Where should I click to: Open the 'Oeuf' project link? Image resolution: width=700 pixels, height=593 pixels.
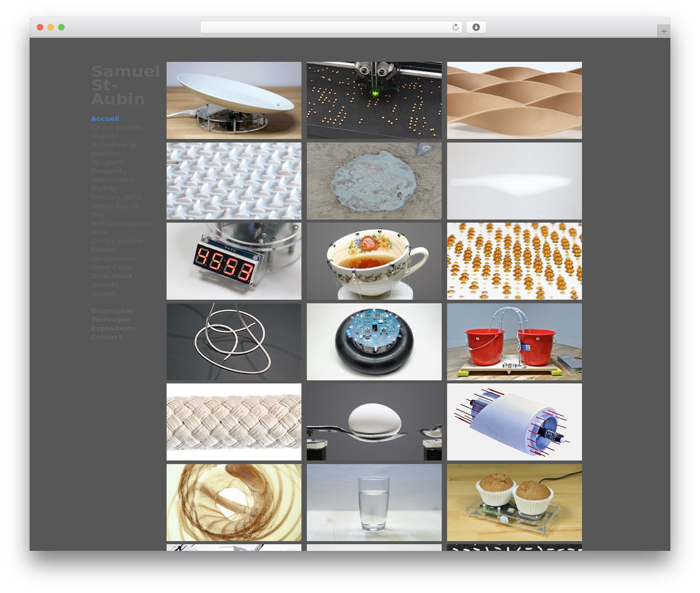click(x=99, y=232)
